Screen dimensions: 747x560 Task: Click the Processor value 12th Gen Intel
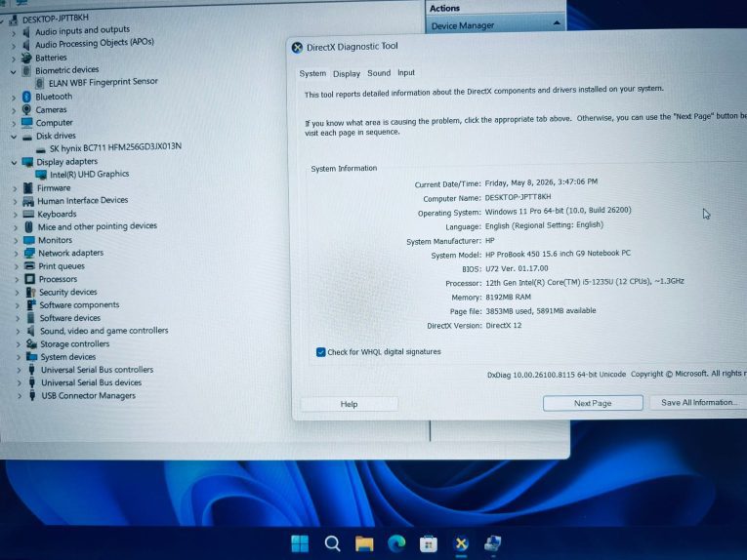point(585,282)
